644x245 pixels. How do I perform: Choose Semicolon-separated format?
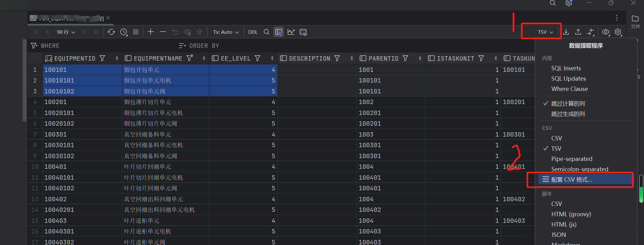point(580,169)
